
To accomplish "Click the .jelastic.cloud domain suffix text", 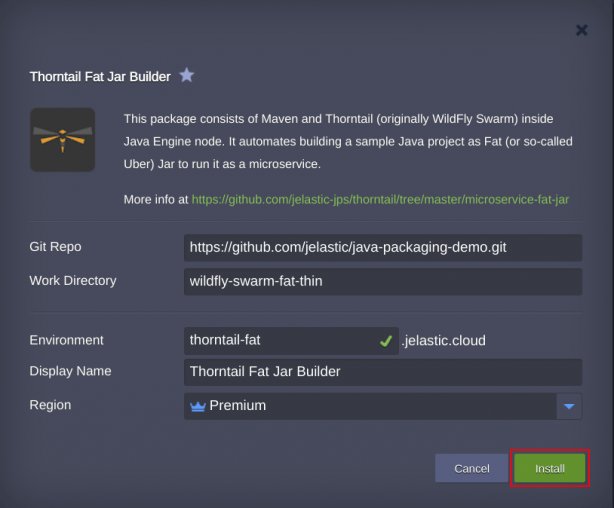I will click(443, 340).
